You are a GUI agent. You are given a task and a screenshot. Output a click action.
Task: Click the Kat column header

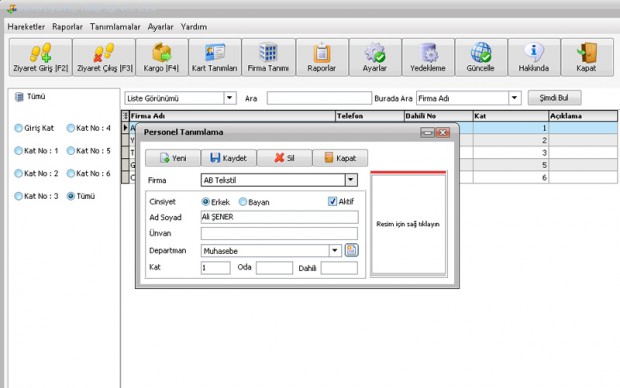click(x=511, y=116)
